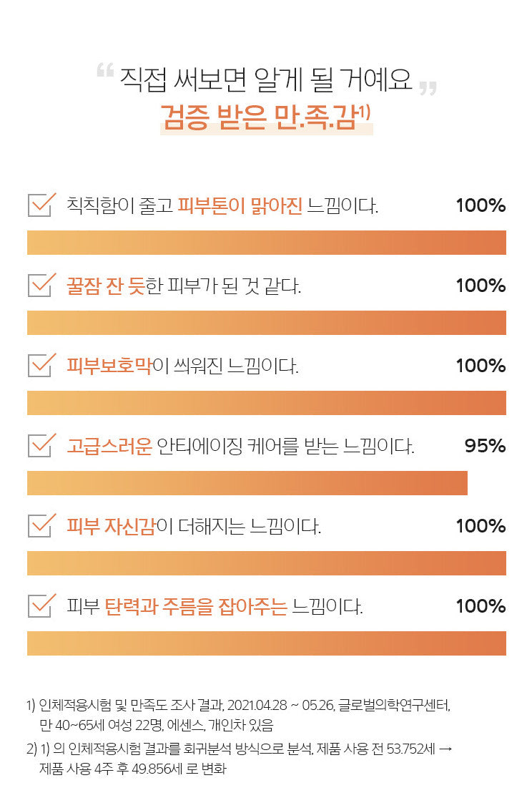Click the 100% value beside 꿀잠 잔 듯
Viewport: 532px width, 803px height.
click(x=481, y=286)
